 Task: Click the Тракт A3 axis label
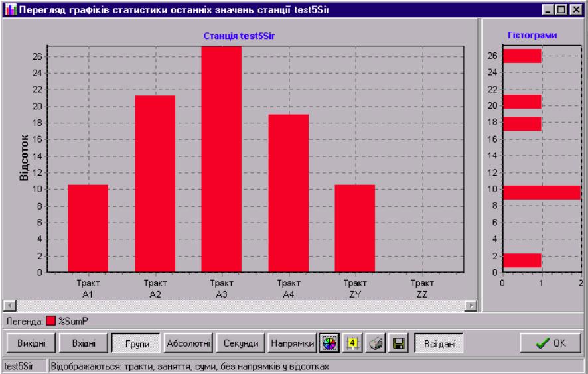coord(221,288)
